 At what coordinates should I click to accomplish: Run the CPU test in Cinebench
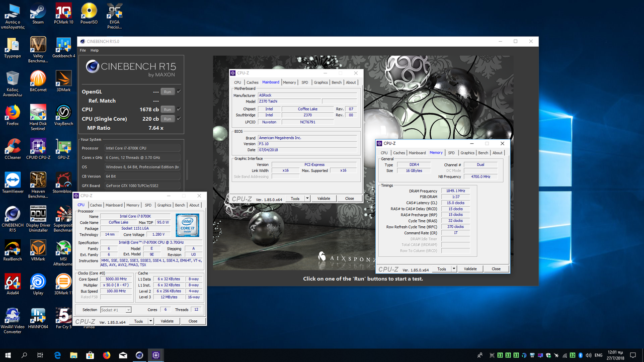coord(168,109)
